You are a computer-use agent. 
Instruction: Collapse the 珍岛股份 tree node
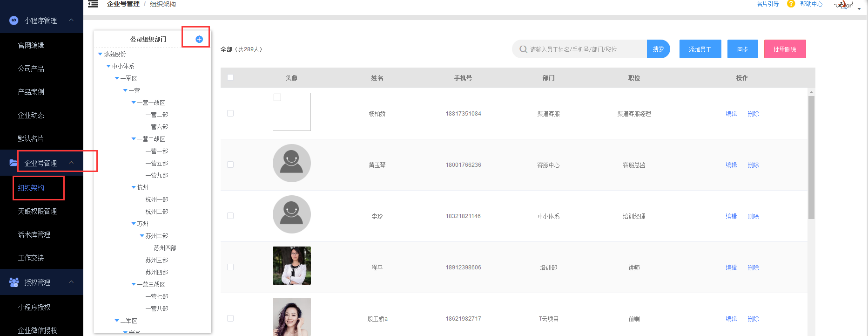[100, 54]
